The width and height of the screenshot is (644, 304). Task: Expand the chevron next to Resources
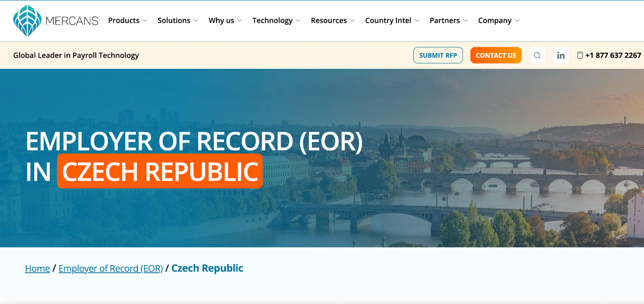(x=352, y=21)
